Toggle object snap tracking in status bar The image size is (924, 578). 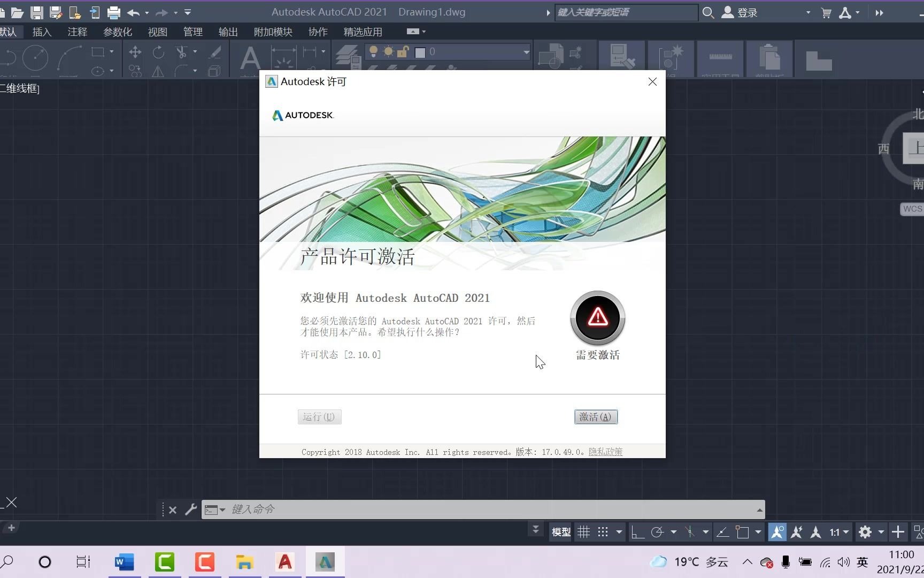pyautogui.click(x=722, y=532)
